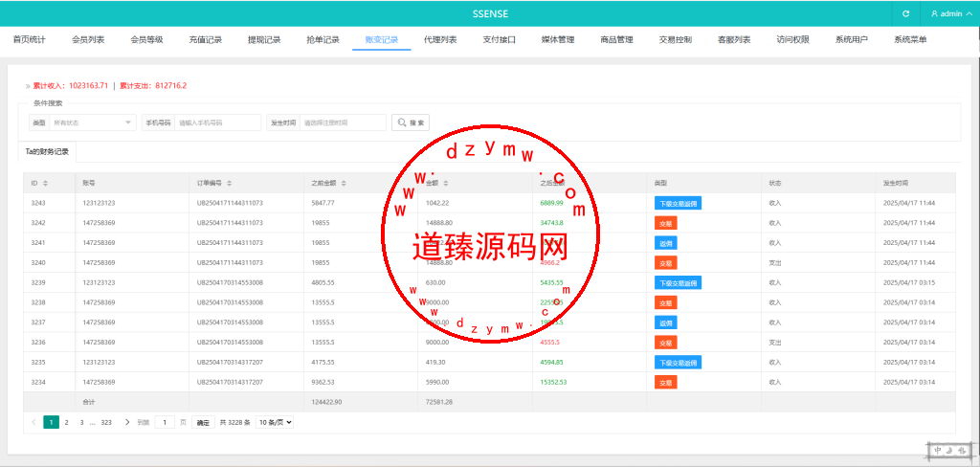Click account 147258369 in row 3242
This screenshot has height=467, width=980.
99,223
